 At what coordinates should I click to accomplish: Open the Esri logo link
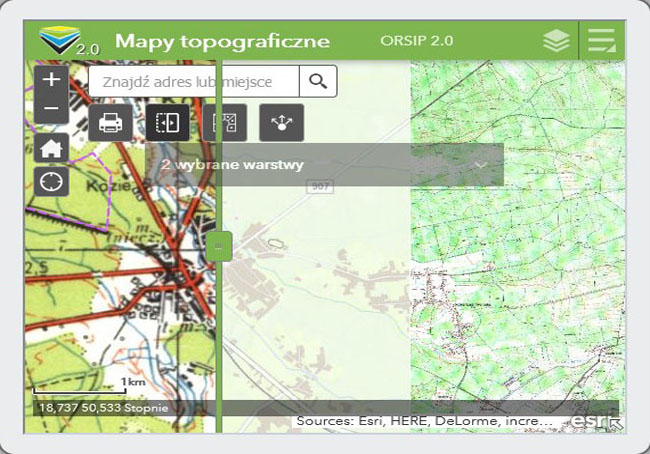[x=592, y=422]
